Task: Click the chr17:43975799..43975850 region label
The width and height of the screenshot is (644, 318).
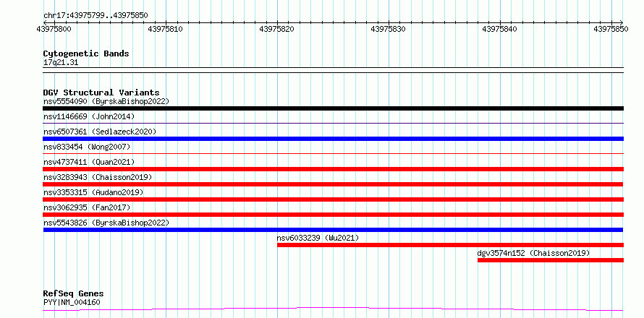Action: click(x=96, y=16)
